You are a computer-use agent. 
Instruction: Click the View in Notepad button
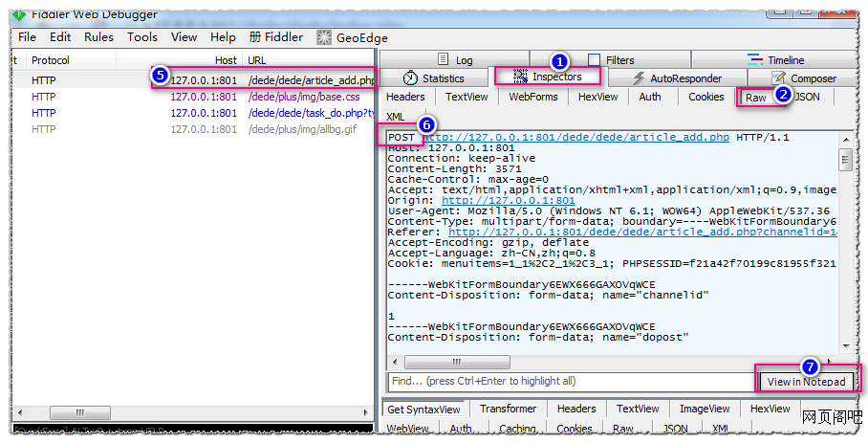(x=806, y=382)
